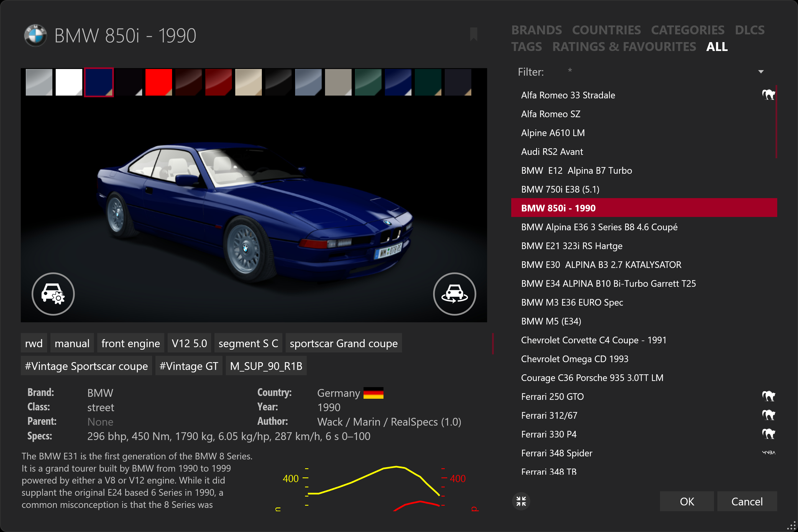Click the rwd tag
Viewport: 798px width, 532px height.
(34, 343)
